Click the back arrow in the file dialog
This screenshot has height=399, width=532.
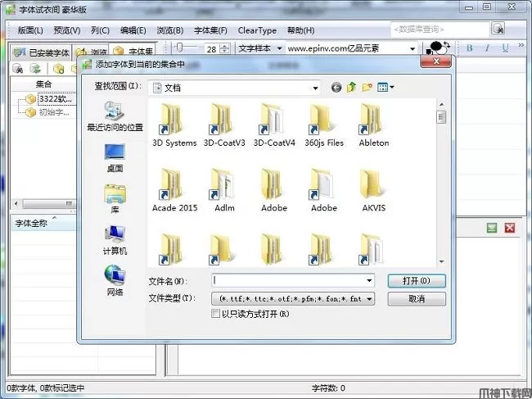[336, 88]
